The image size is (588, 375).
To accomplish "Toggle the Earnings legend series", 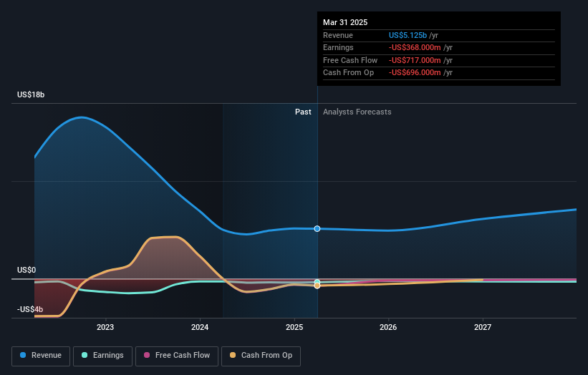I will (x=102, y=356).
